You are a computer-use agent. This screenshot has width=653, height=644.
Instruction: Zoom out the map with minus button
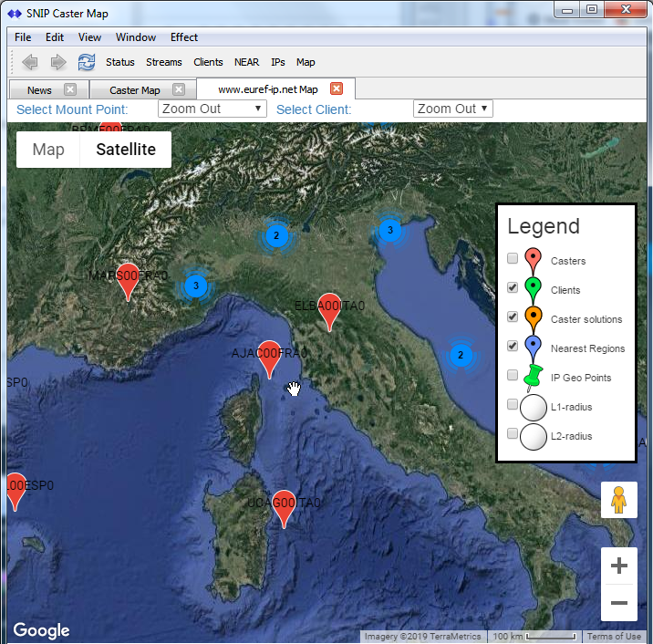pyautogui.click(x=619, y=602)
